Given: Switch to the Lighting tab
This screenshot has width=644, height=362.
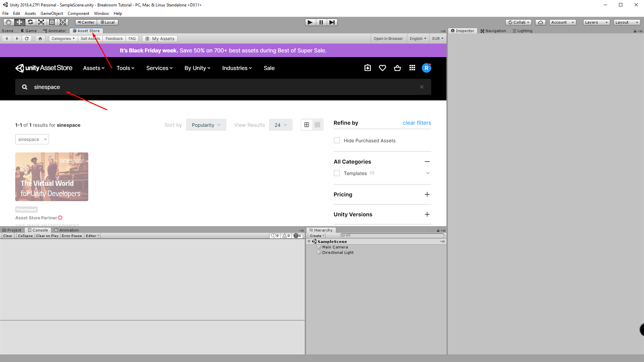Looking at the screenshot, I should coord(522,31).
